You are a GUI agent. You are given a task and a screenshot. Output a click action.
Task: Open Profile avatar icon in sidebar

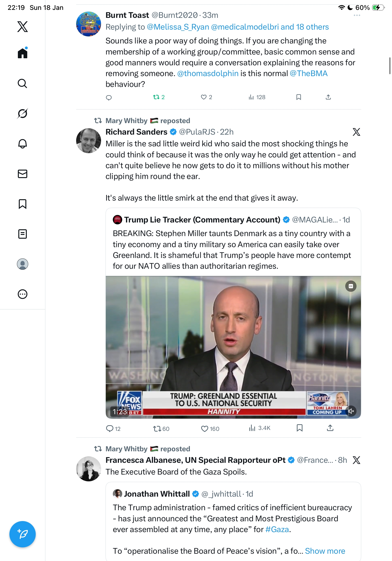click(23, 264)
